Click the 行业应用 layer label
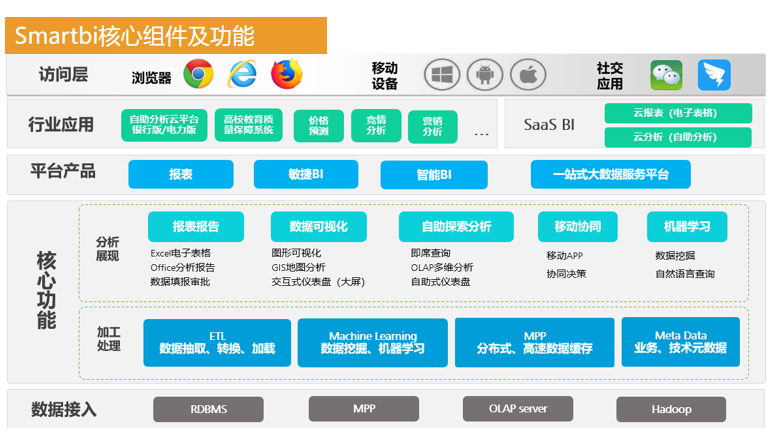The image size is (778, 438). (x=61, y=125)
